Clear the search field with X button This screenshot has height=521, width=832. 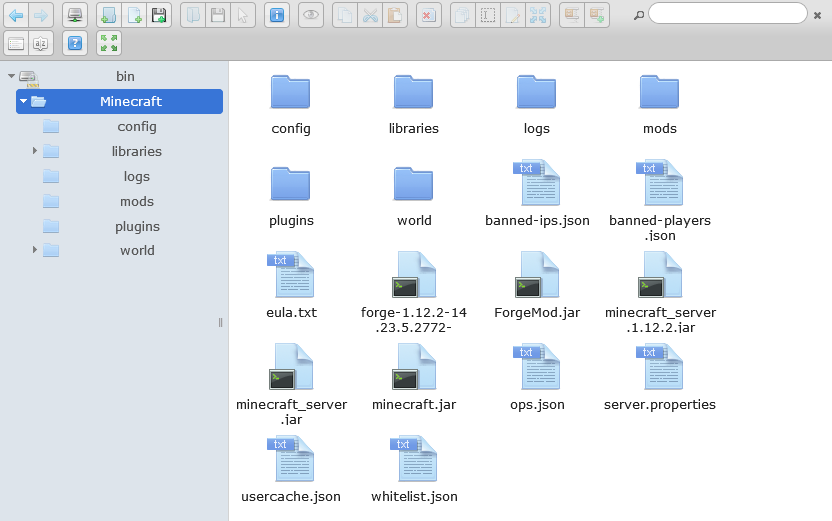(x=817, y=15)
